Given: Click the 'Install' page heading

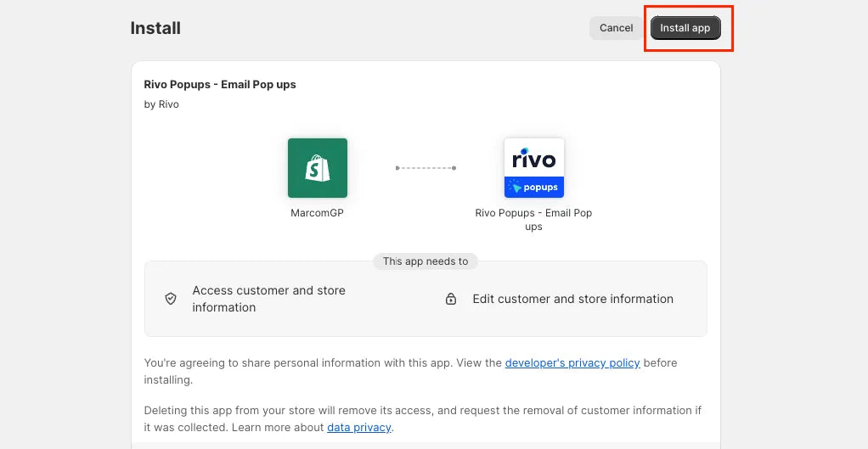Looking at the screenshot, I should tap(155, 28).
